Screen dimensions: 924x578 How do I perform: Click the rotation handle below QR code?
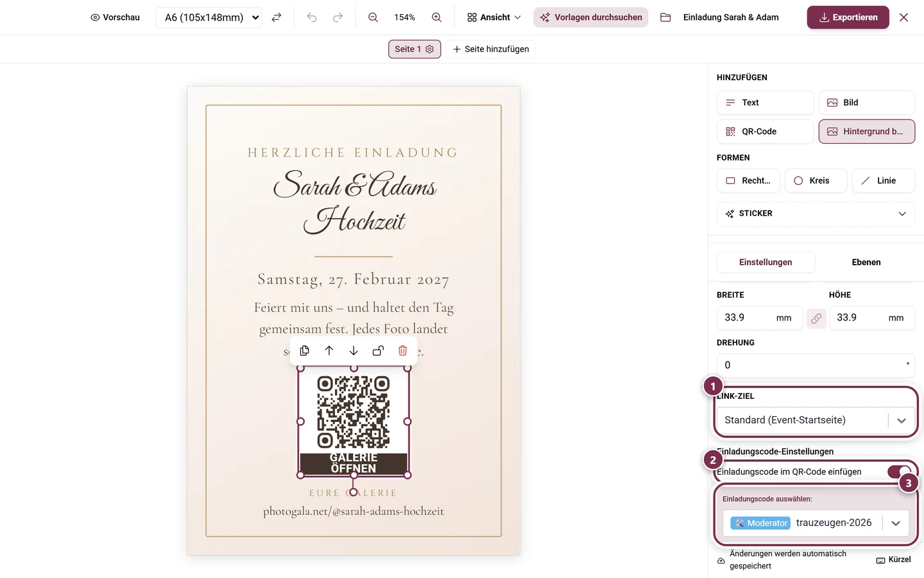click(354, 493)
